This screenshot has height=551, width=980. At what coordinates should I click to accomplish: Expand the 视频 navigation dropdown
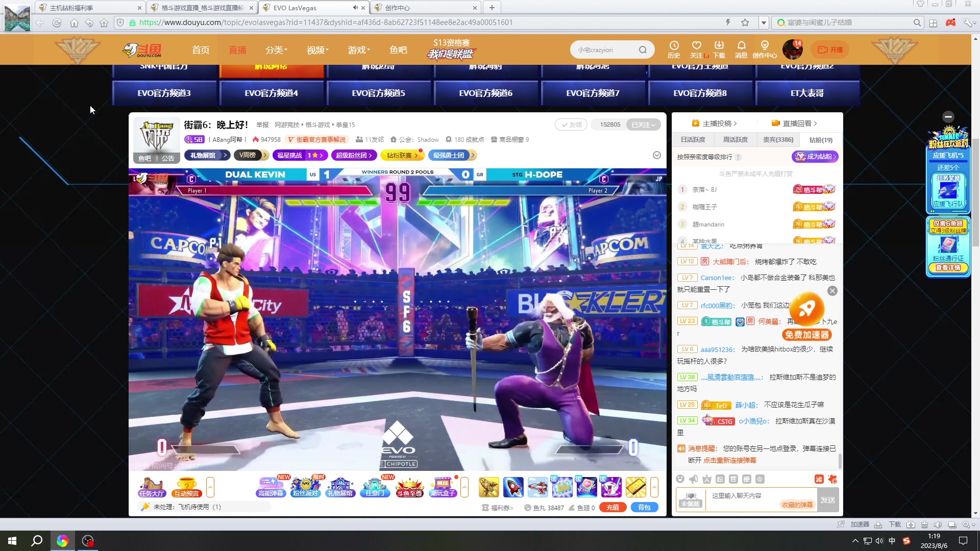[317, 50]
